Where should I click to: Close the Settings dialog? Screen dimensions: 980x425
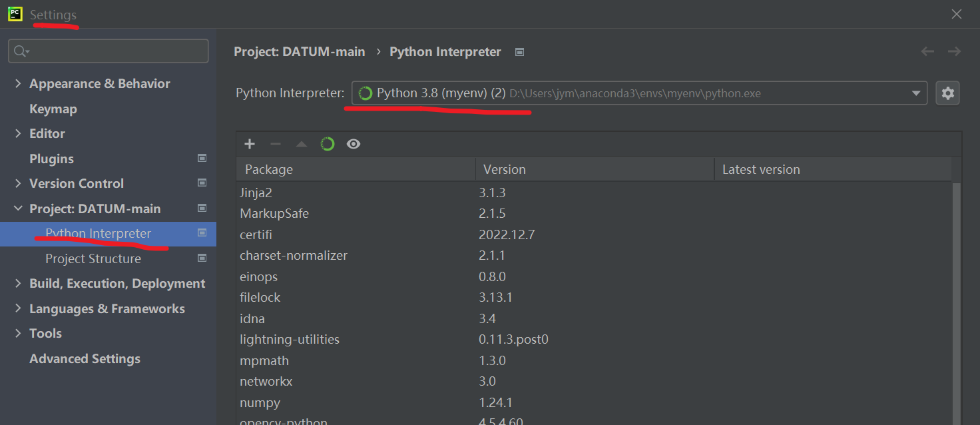[957, 14]
